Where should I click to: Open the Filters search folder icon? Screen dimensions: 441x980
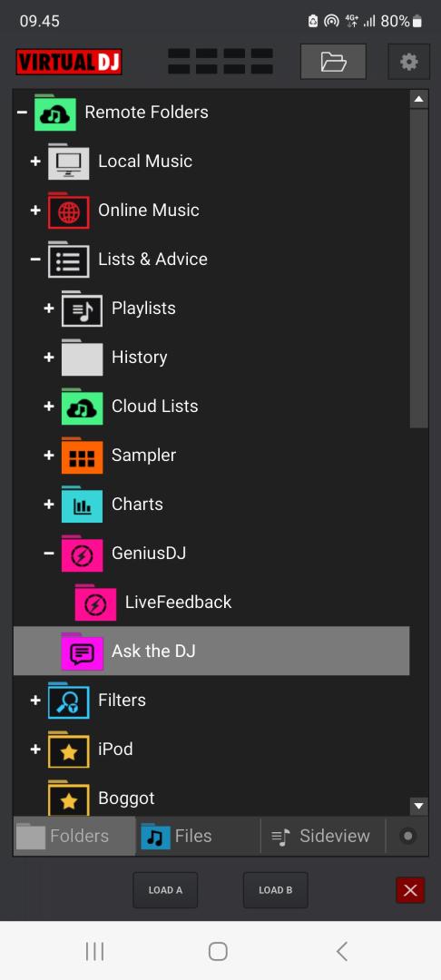(69, 701)
